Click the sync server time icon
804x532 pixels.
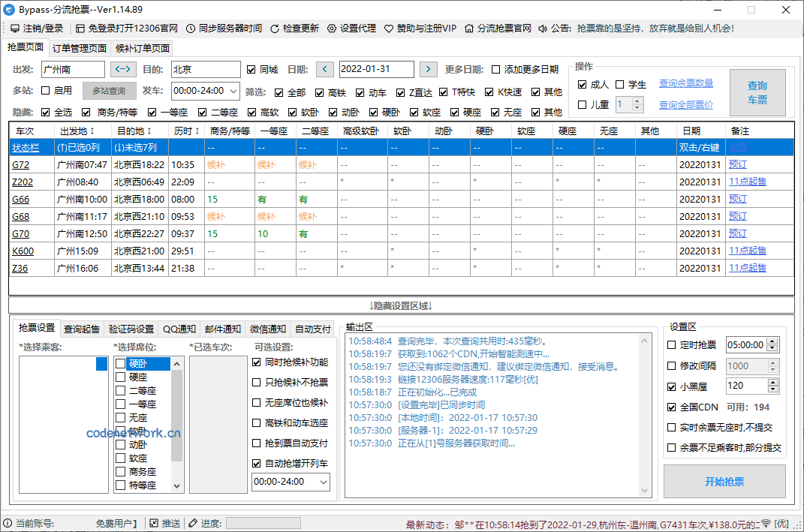[x=191, y=29]
